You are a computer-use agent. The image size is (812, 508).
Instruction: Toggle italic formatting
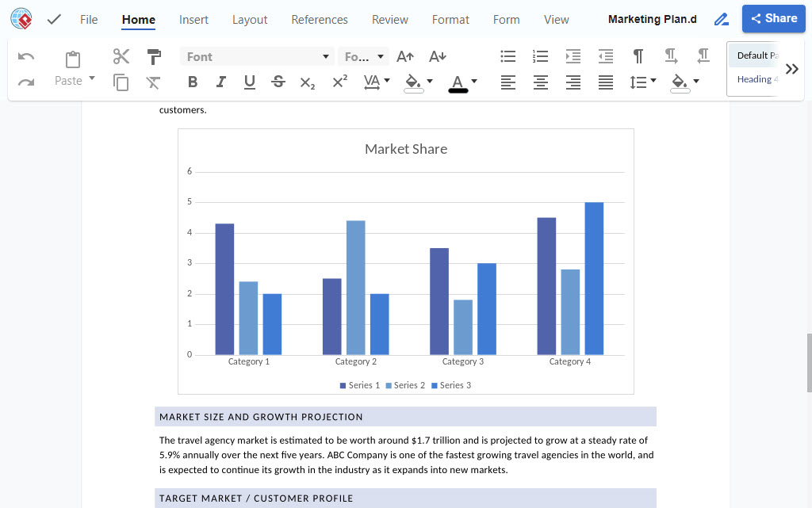tap(220, 82)
